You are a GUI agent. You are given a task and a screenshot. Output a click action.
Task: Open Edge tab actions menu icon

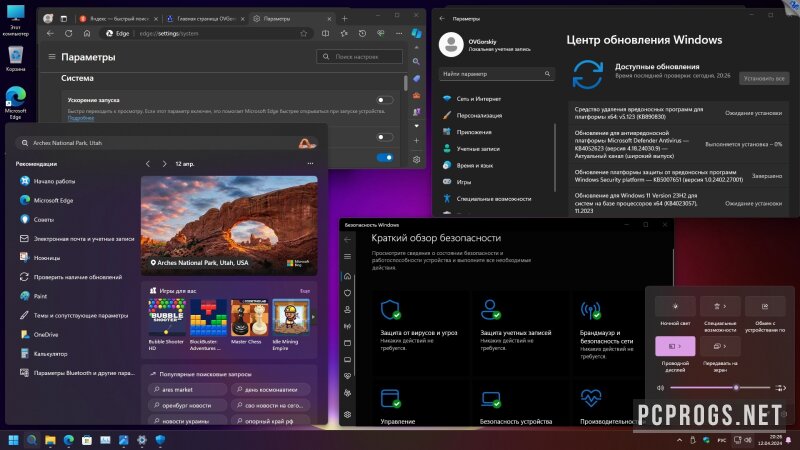[x=64, y=18]
